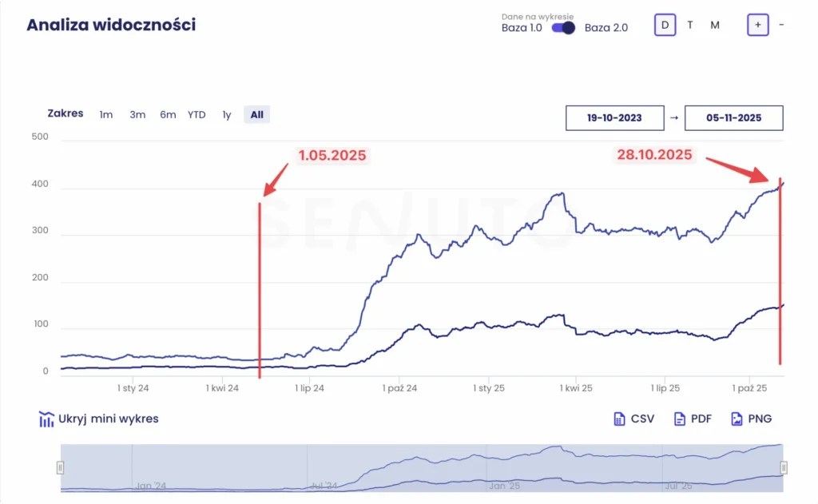
Task: Click the right handle of mini chart slider
Action: (784, 467)
